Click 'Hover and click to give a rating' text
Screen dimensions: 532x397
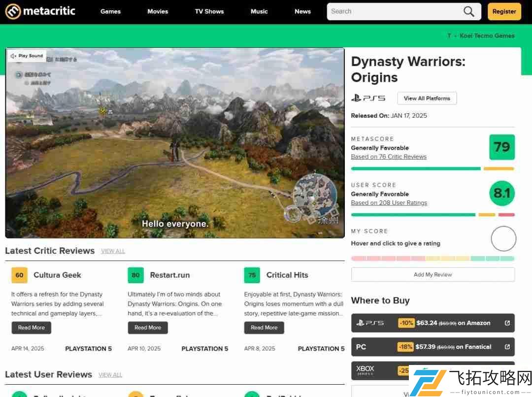click(x=396, y=243)
